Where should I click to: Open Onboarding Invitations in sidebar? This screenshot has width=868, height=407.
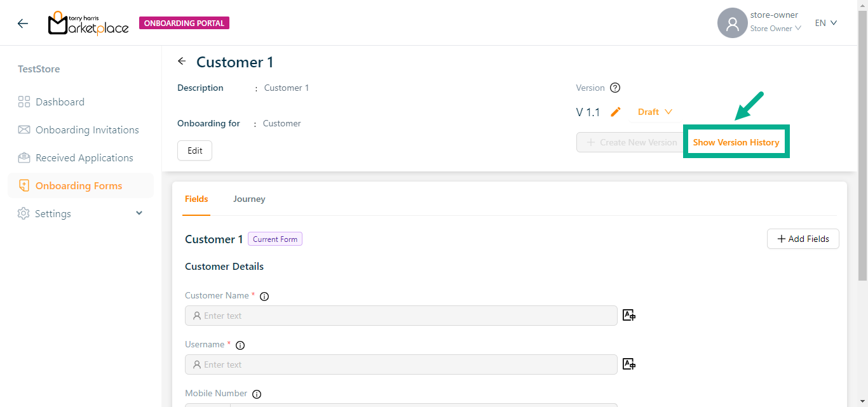pos(87,130)
